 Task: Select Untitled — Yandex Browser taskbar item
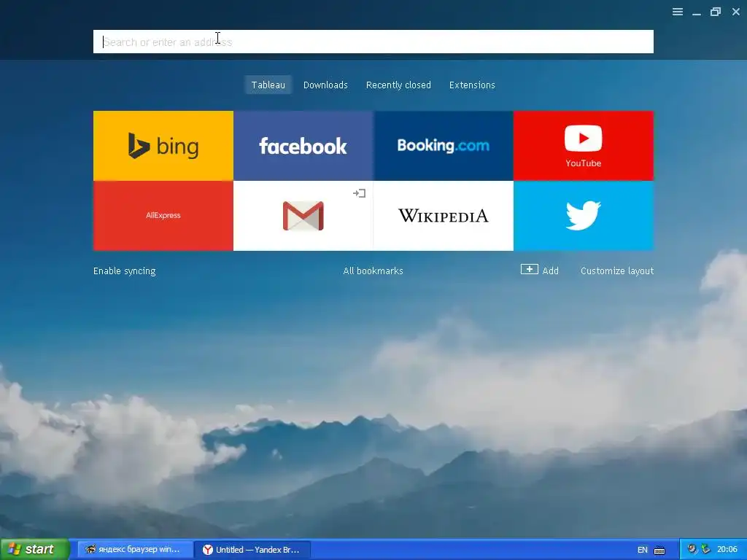(252, 549)
